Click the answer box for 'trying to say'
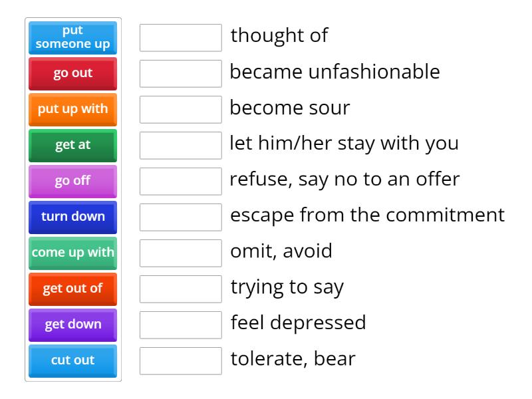The height and width of the screenshot is (399, 532). 181,289
